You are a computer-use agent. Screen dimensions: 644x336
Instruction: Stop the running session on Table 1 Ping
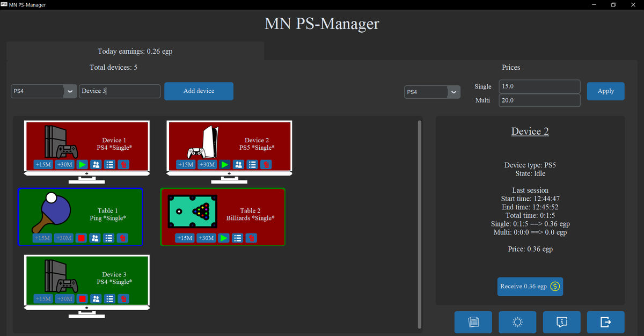(81, 238)
